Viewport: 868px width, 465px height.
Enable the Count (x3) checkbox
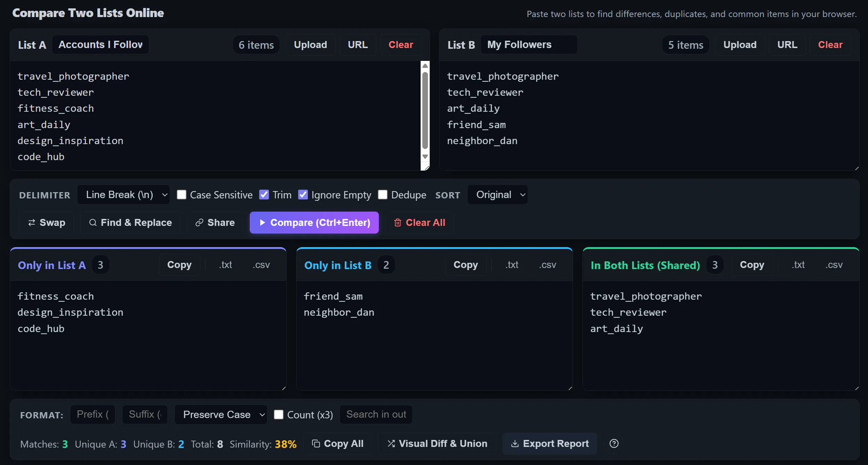click(279, 415)
